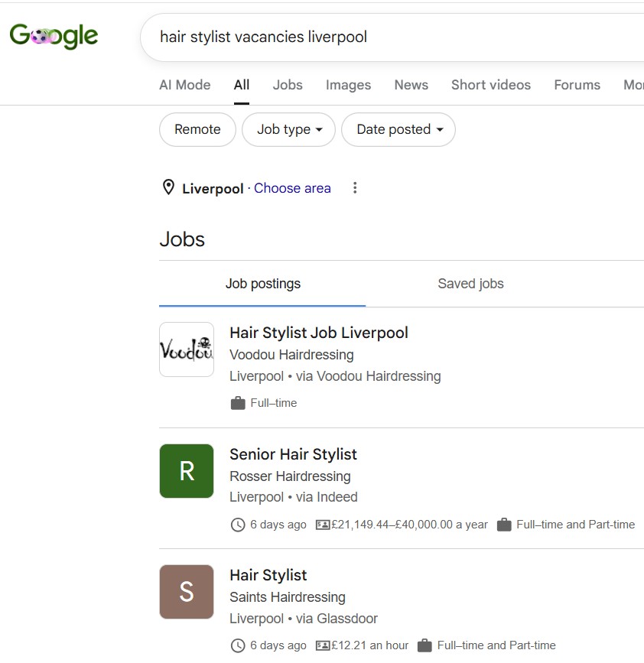Open the Hair Stylist Job Liverpool listing
Image resolution: width=644 pixels, height=663 pixels.
pos(319,333)
